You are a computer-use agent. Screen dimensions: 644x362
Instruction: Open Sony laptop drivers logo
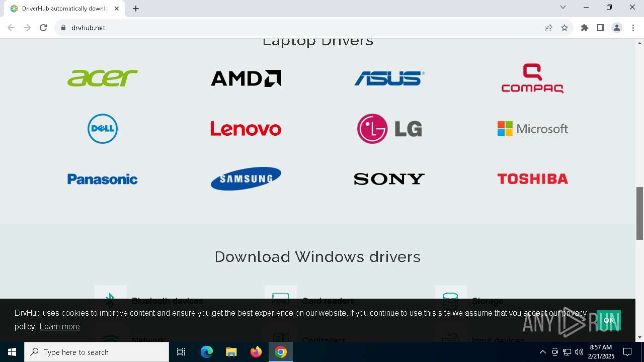click(x=389, y=179)
